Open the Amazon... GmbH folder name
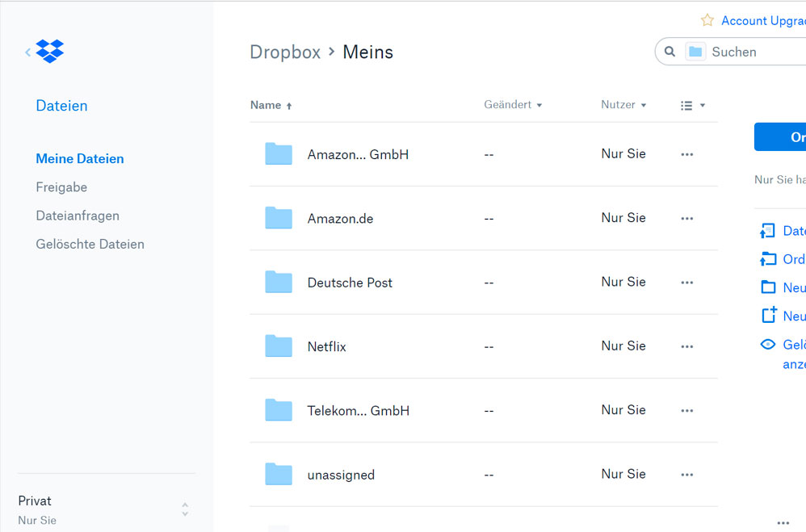This screenshot has width=806, height=532. point(358,154)
